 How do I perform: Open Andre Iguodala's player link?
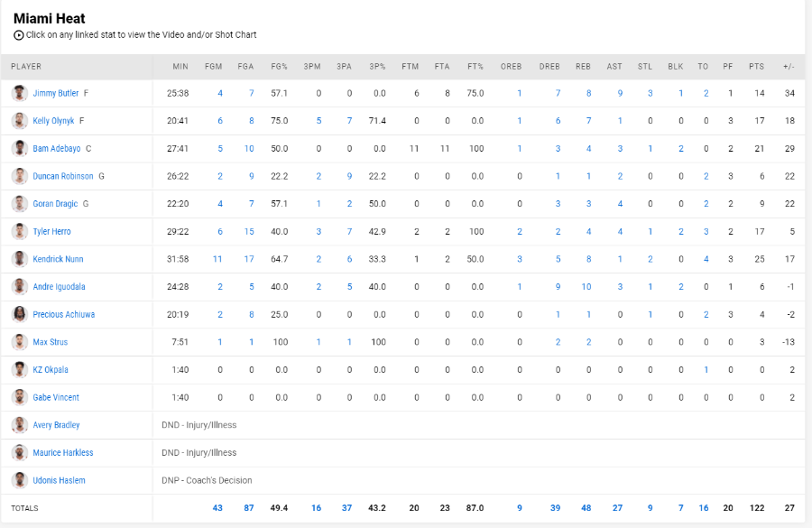coord(59,286)
